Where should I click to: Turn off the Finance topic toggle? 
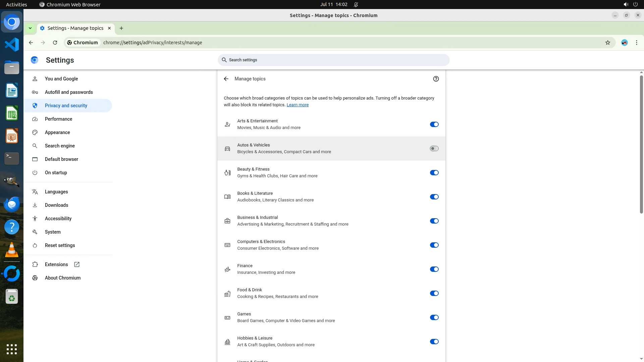(x=434, y=269)
